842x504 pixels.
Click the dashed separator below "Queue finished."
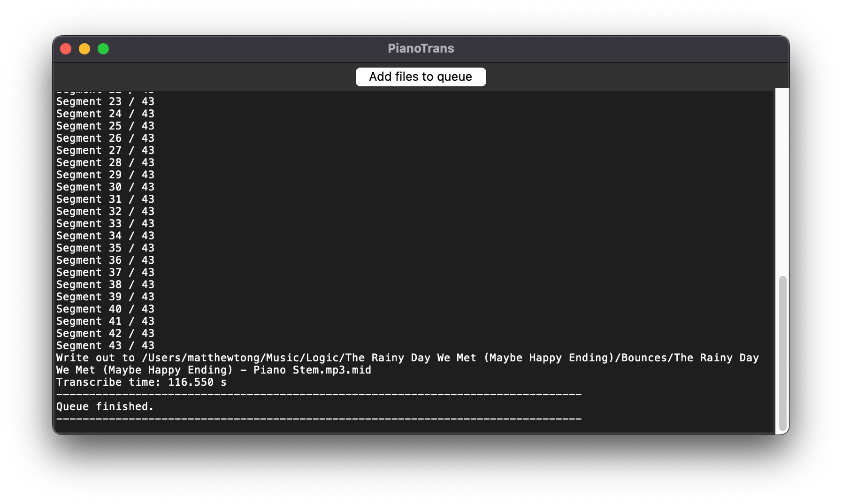pyautogui.click(x=319, y=419)
